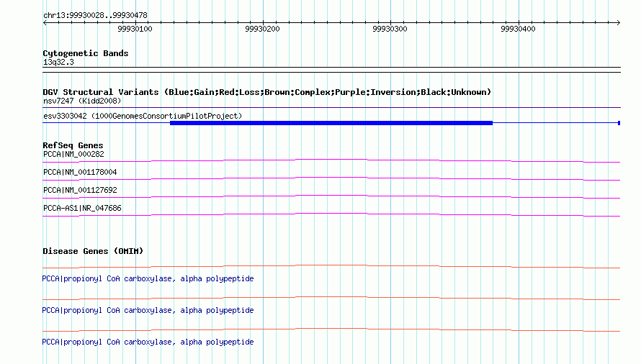Click the right arrowhead of the coordinate ruler
This screenshot has width=641, height=364.
pyautogui.click(x=618, y=23)
